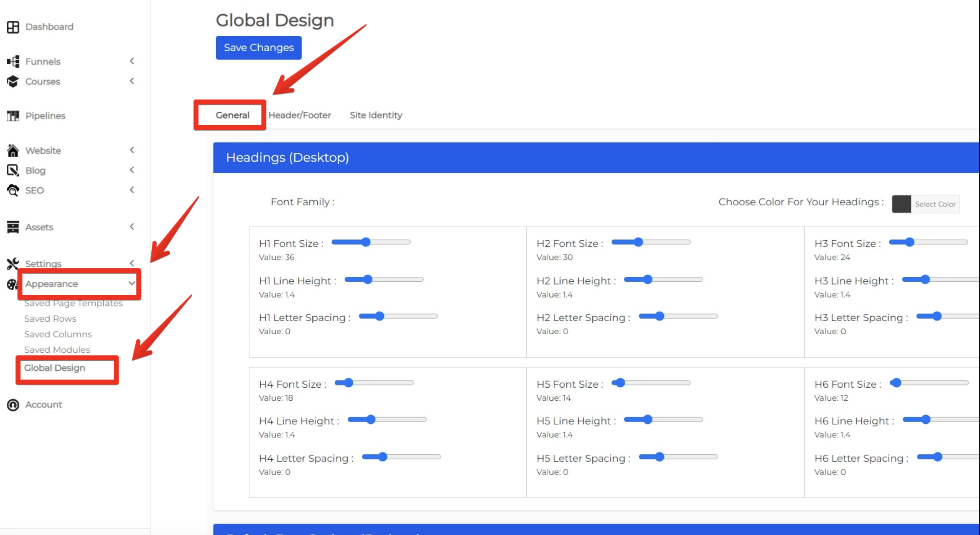The width and height of the screenshot is (980, 535).
Task: Click the SEO magnifier icon
Action: 13,190
